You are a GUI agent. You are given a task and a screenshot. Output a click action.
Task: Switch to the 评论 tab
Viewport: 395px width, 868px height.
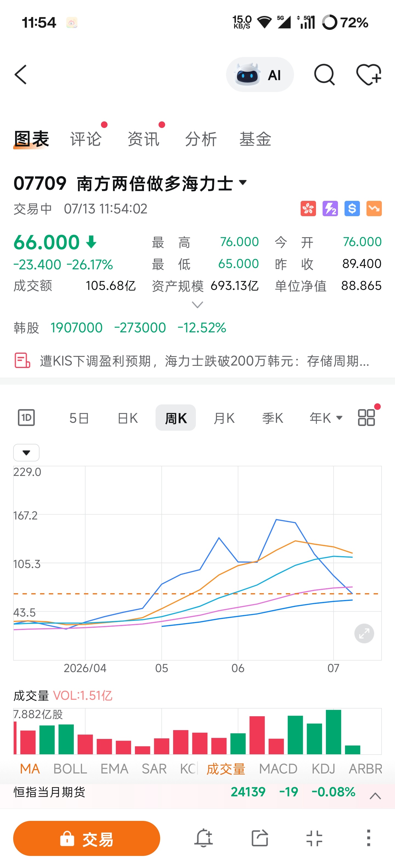coord(86,139)
